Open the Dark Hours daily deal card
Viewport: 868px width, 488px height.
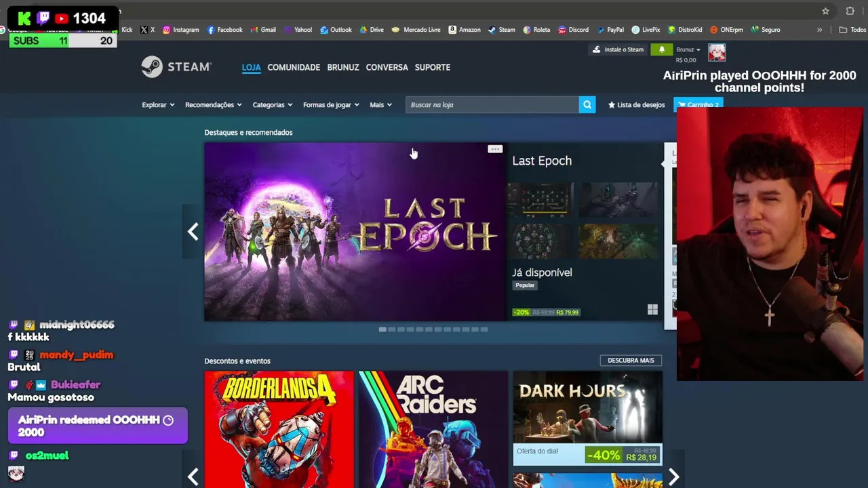coord(587,419)
